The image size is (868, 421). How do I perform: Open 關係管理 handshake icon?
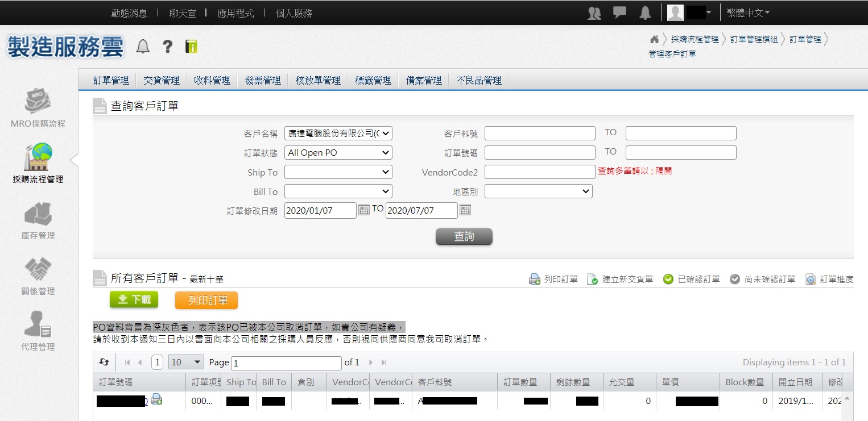(x=38, y=269)
